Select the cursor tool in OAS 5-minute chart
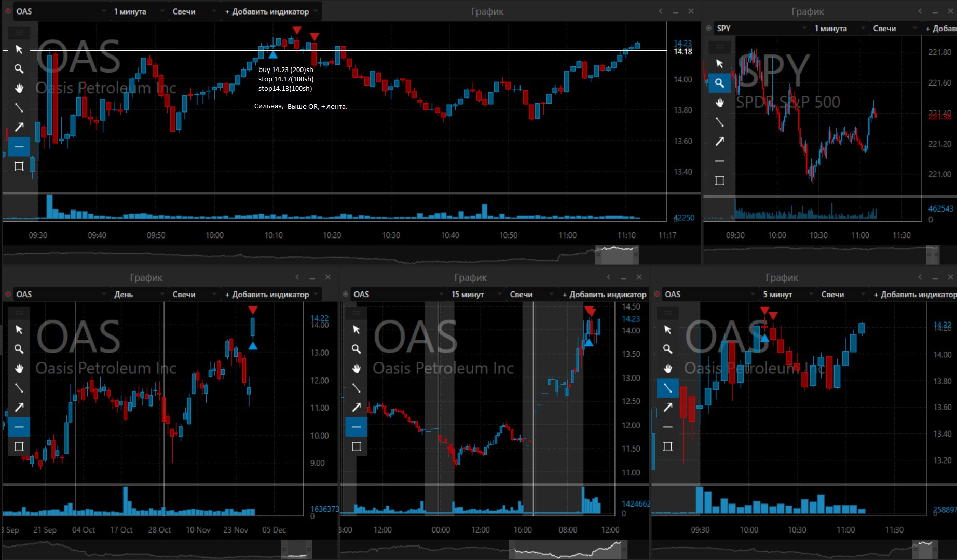Image resolution: width=957 pixels, height=560 pixels. (x=668, y=330)
